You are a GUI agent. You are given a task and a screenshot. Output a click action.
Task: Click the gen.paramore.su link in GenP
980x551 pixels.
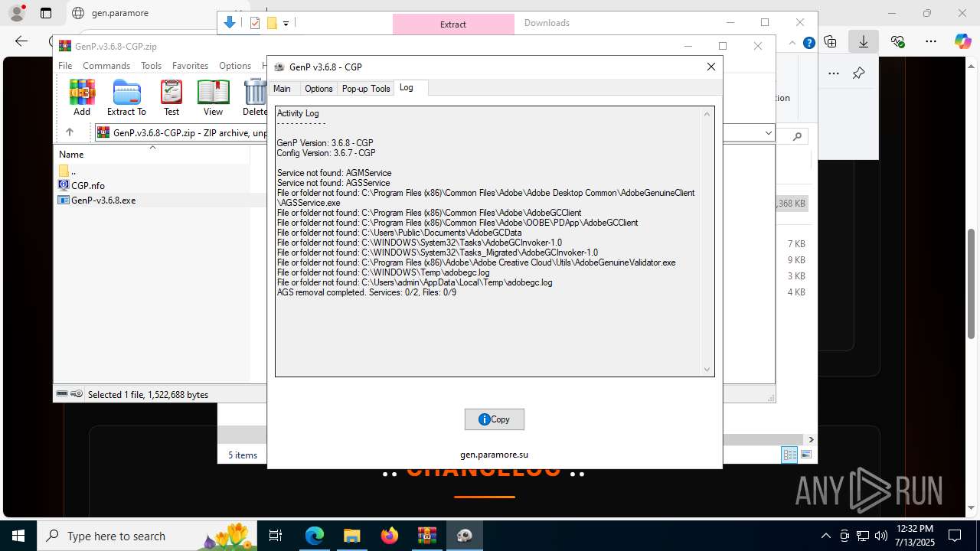click(x=494, y=455)
